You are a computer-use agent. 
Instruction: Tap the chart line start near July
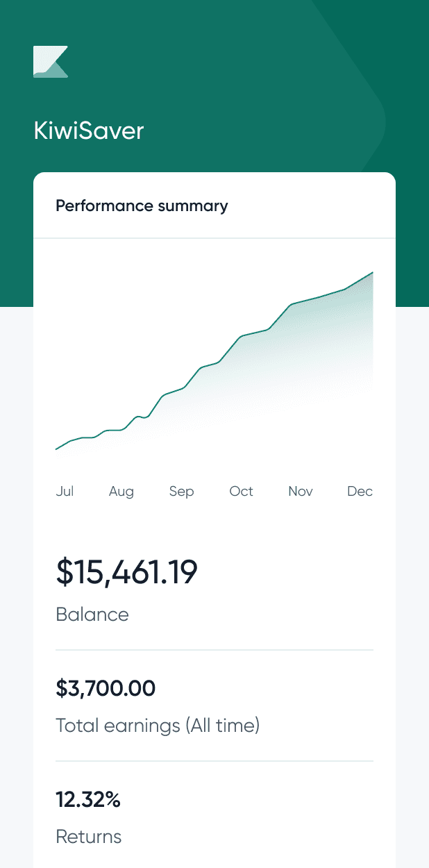coord(58,449)
